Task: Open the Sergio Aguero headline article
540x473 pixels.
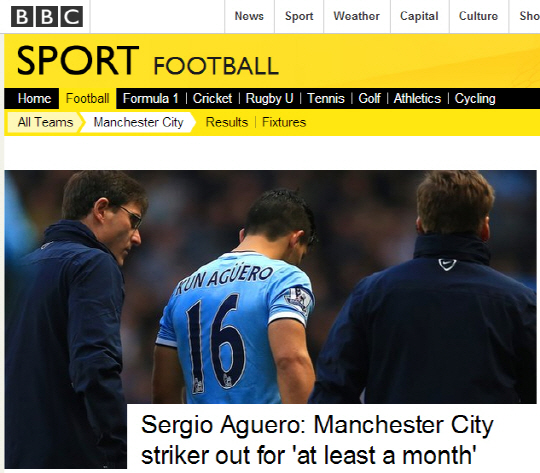Action: pyautogui.click(x=317, y=440)
